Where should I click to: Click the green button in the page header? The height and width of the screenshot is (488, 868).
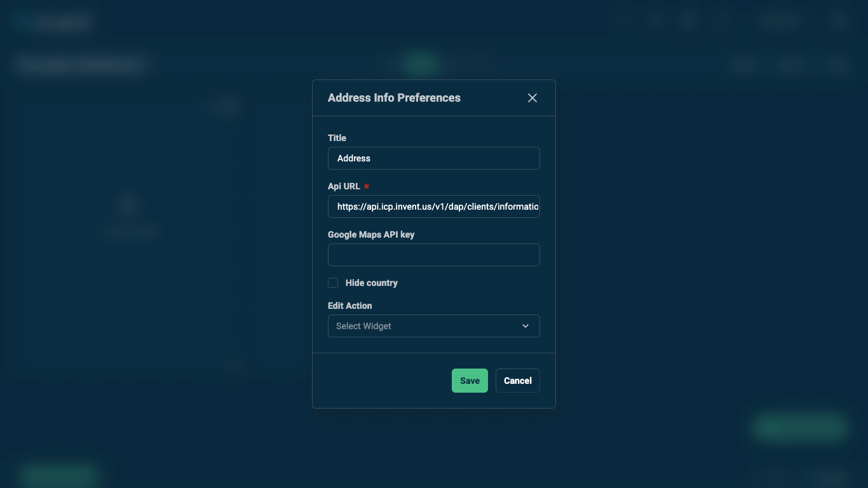421,64
